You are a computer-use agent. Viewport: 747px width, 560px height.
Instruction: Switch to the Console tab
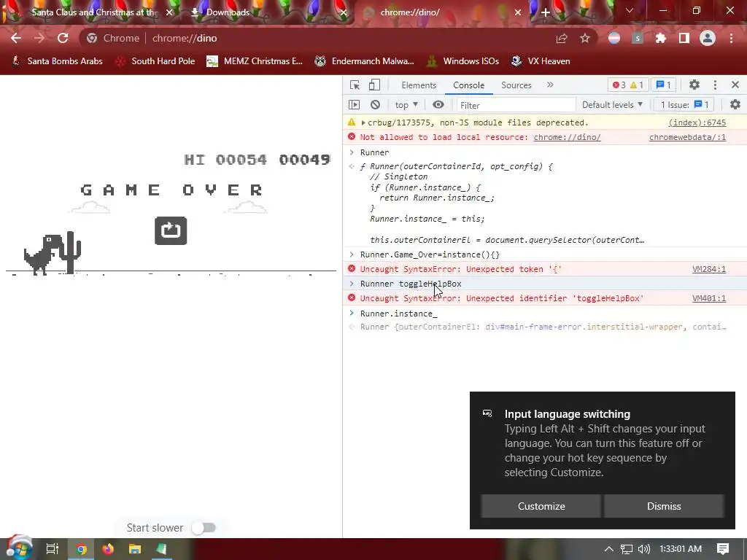[x=469, y=85]
